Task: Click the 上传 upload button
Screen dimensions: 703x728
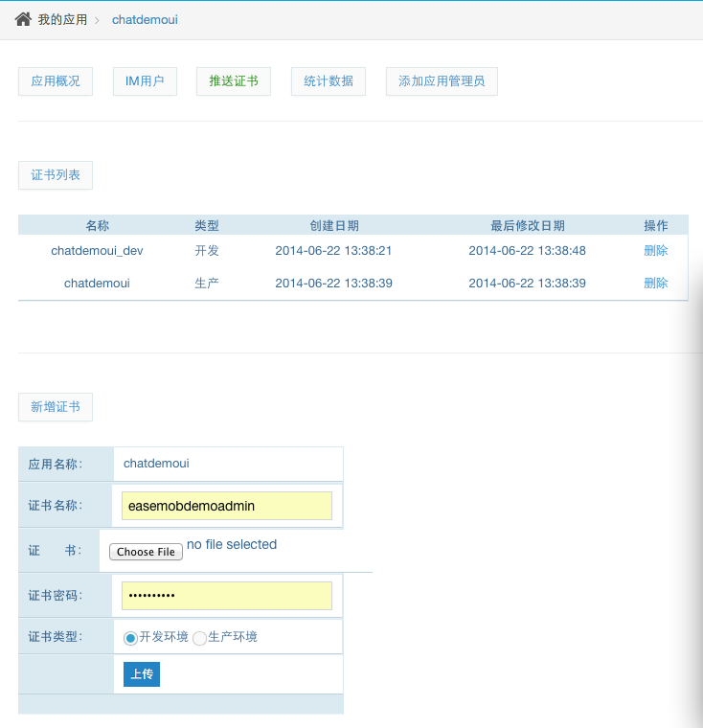Action: click(x=142, y=674)
